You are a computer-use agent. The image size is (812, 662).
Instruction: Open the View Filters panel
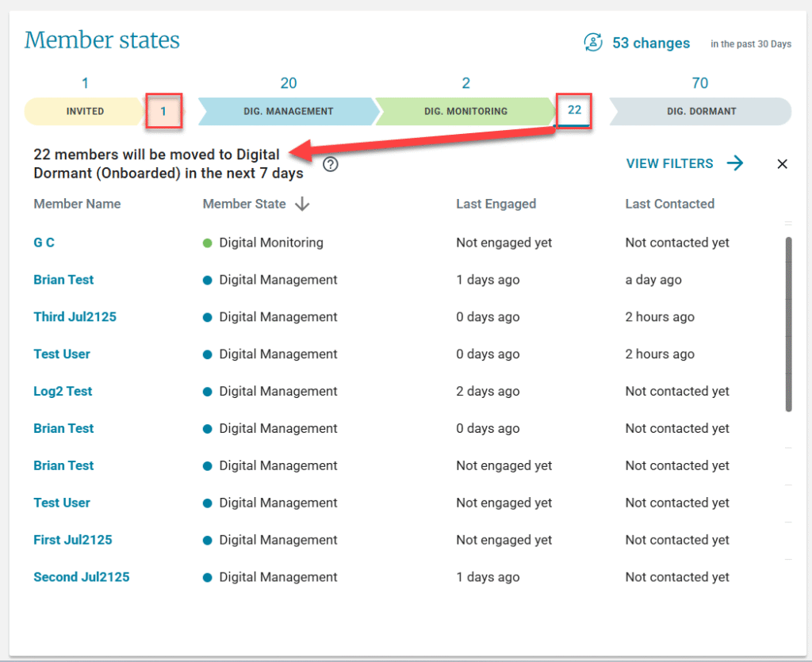[670, 163]
